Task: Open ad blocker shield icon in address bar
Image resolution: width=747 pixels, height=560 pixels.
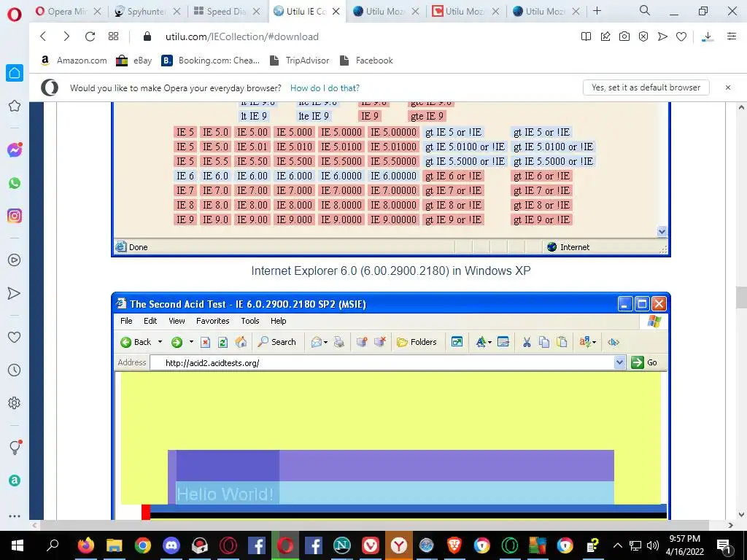Action: click(x=643, y=36)
